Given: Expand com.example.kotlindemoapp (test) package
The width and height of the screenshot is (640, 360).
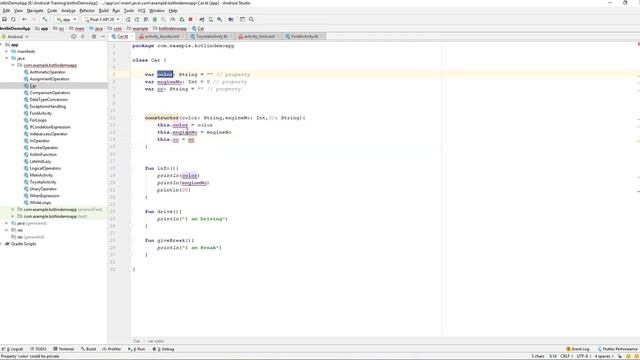Looking at the screenshot, I should 13,216.
